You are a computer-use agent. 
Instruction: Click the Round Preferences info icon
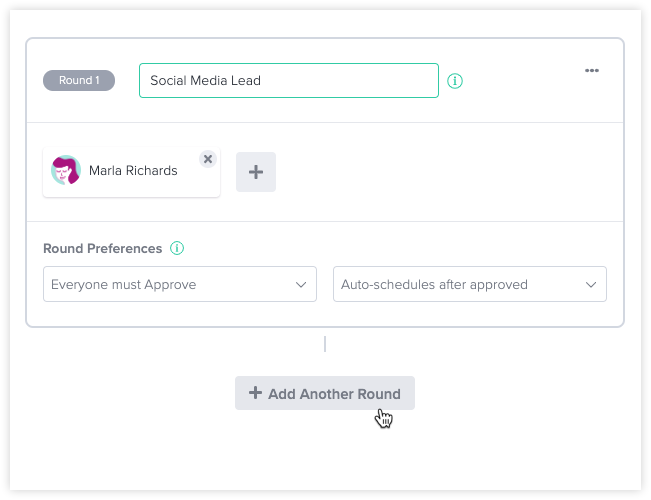click(x=177, y=248)
